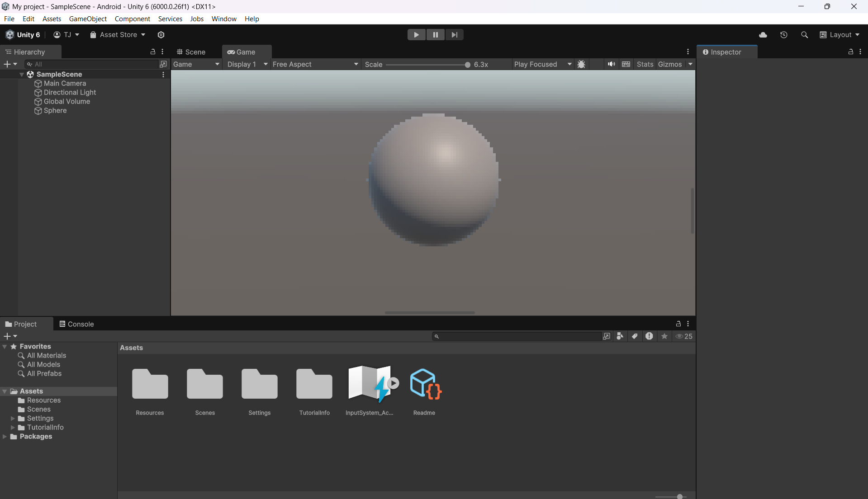Expand the Packages folder in Project panel
This screenshot has width=868, height=499.
(x=5, y=436)
